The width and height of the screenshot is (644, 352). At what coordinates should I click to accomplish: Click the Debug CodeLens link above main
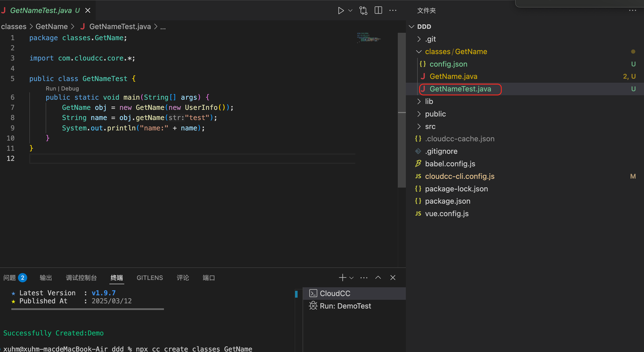click(x=70, y=89)
